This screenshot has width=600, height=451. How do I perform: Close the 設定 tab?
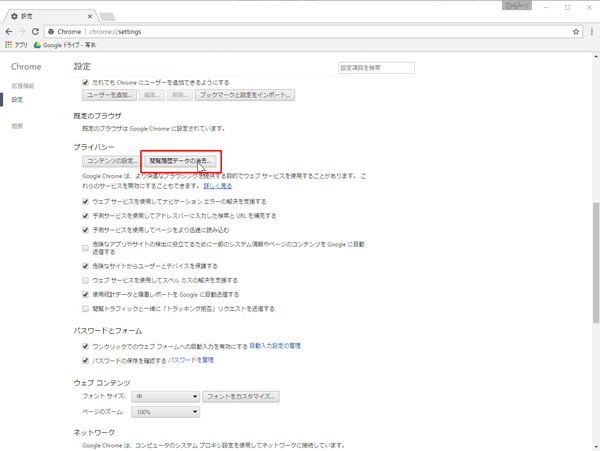(x=90, y=16)
